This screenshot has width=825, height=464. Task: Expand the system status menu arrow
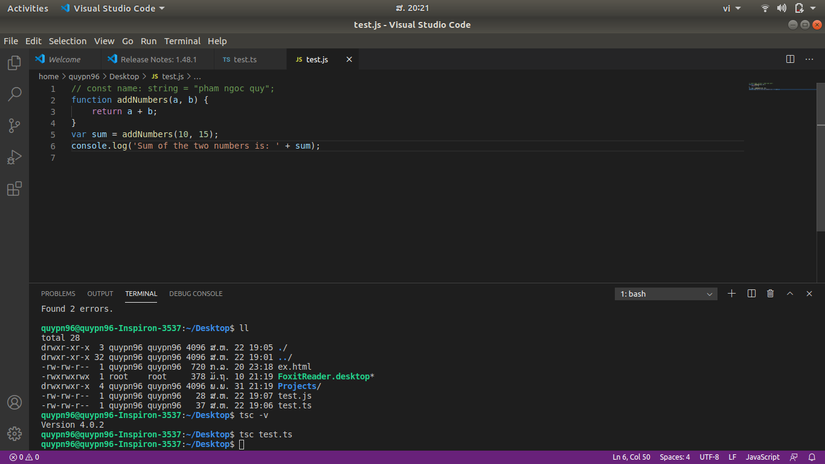(811, 8)
